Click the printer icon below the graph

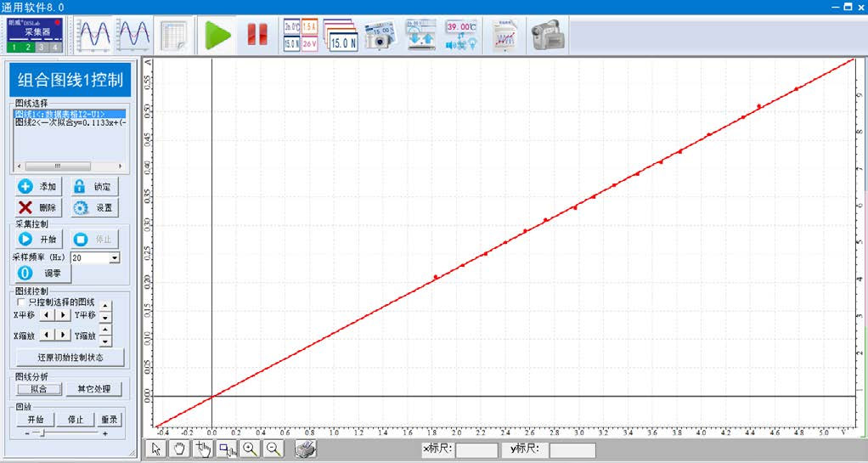point(307,449)
